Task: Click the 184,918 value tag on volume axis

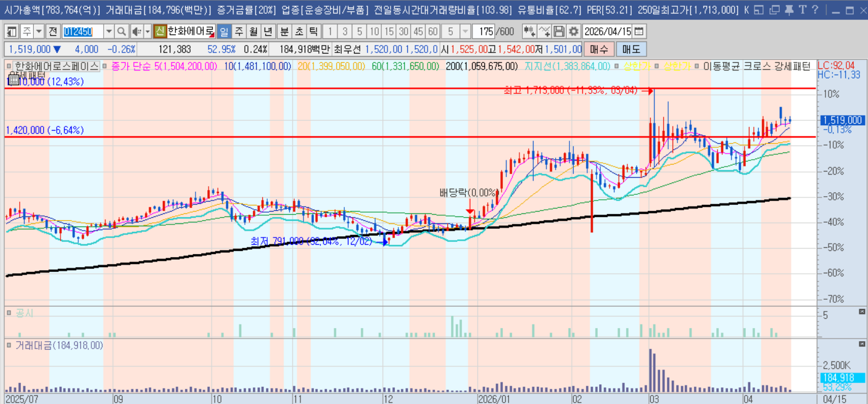Action: pos(842,377)
